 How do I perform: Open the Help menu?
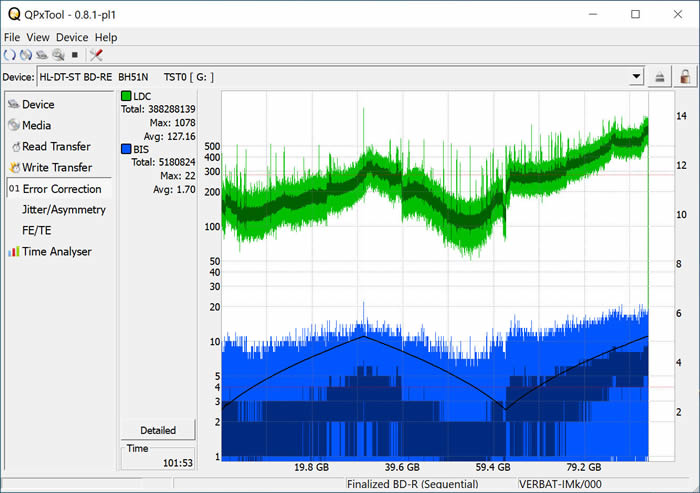(105, 37)
